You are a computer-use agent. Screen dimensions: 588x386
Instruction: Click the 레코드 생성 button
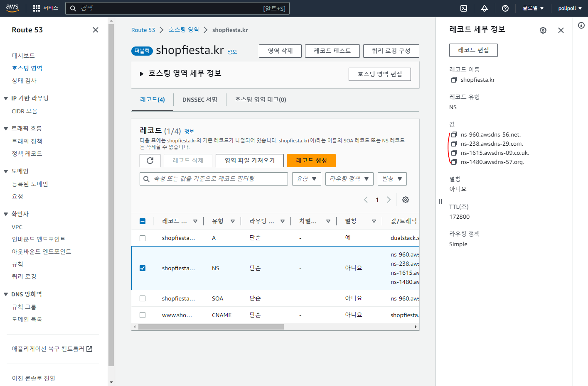pyautogui.click(x=311, y=161)
